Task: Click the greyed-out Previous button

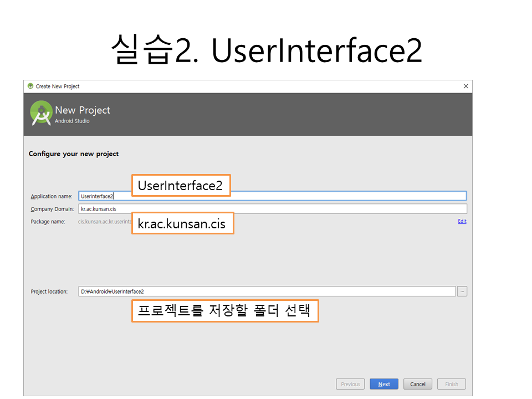Action: pyautogui.click(x=350, y=384)
